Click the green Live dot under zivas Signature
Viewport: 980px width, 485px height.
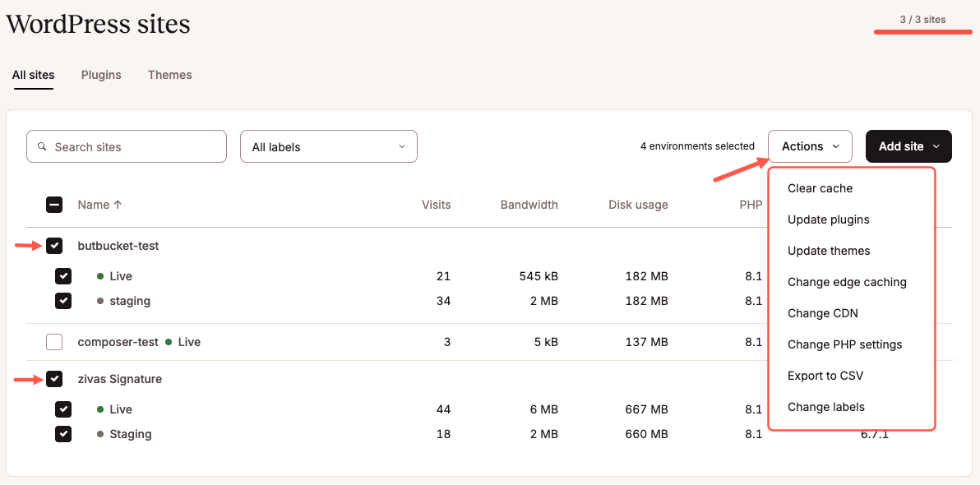[101, 409]
